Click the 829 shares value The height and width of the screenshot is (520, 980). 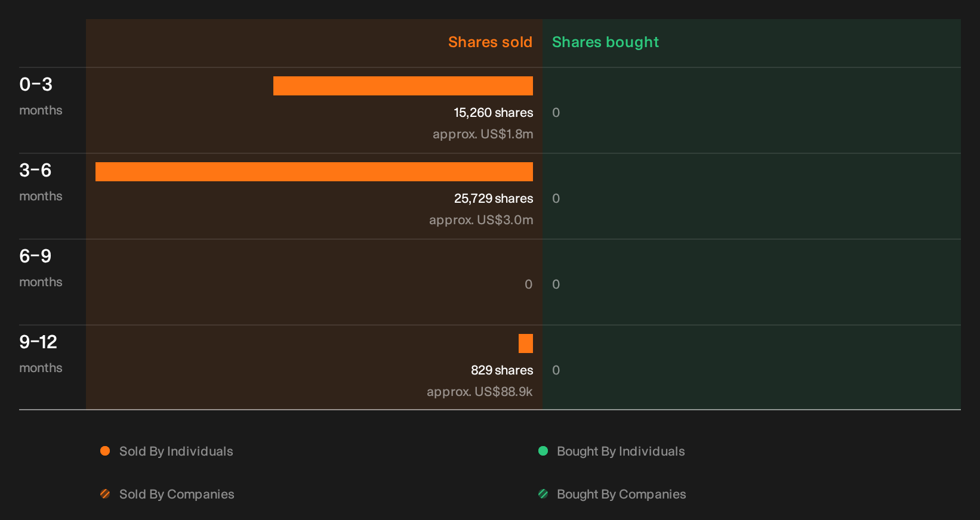502,370
